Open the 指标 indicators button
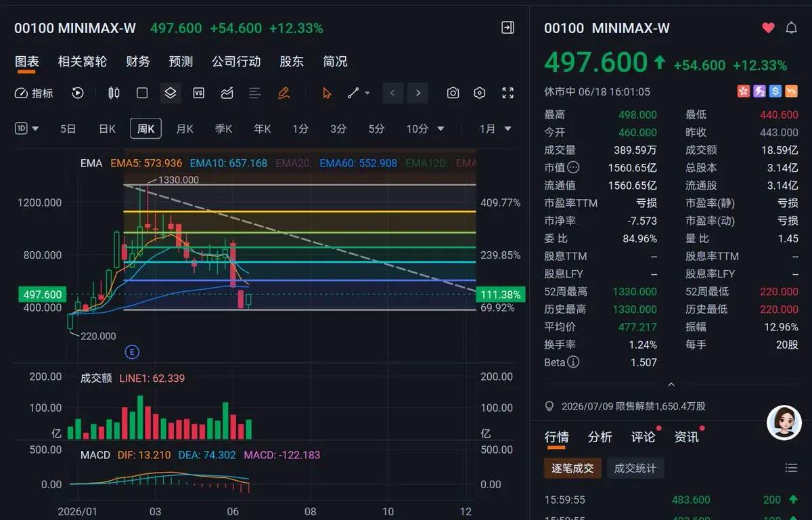The image size is (812, 520). point(34,93)
